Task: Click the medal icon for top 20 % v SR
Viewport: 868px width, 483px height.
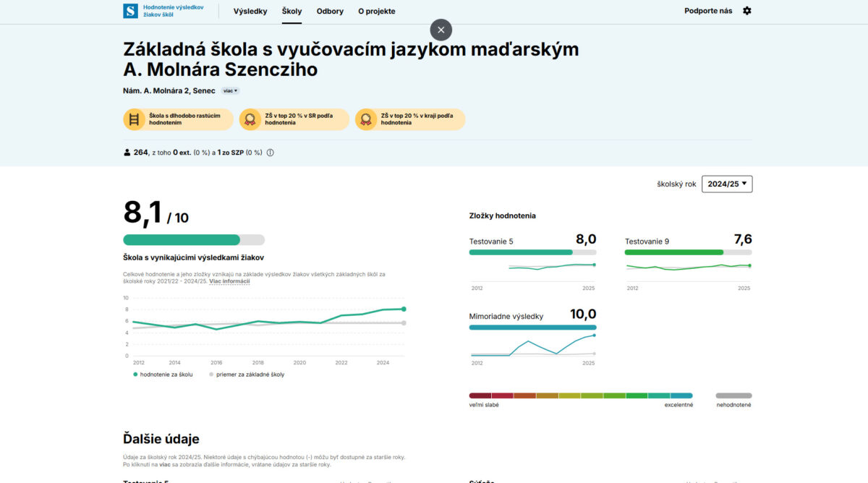Action: [250, 119]
